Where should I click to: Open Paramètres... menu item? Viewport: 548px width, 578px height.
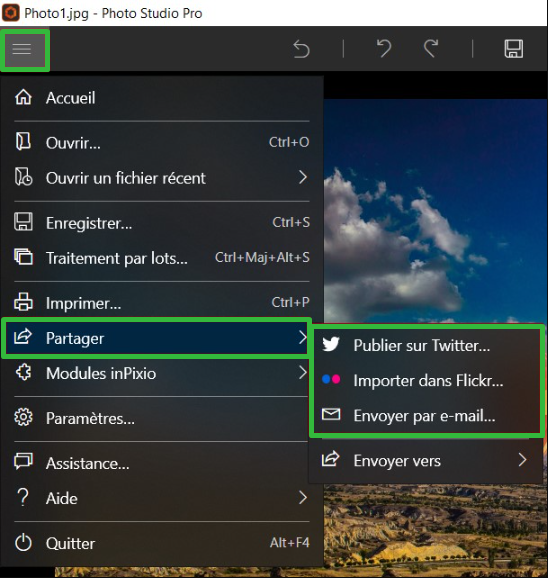tap(162, 418)
